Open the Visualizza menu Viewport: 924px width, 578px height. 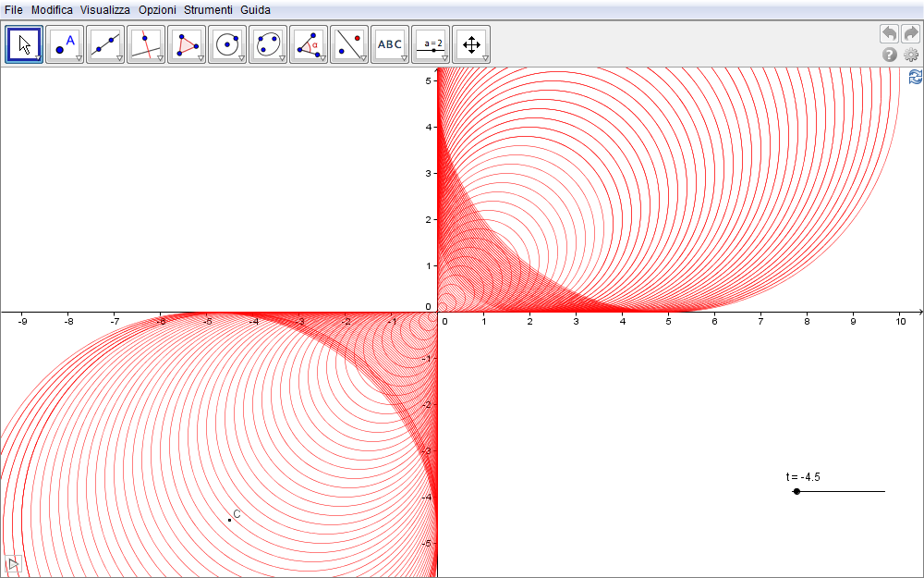coord(104,9)
